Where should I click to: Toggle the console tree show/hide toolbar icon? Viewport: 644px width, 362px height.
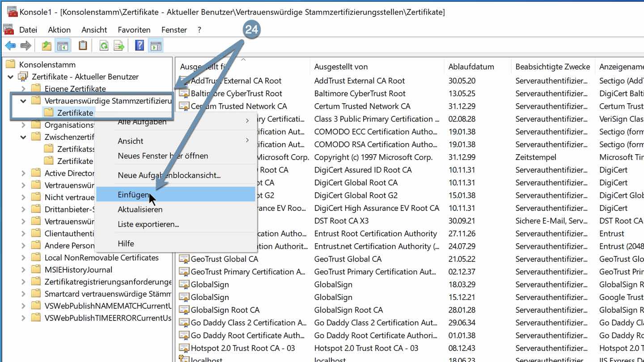coord(62,46)
